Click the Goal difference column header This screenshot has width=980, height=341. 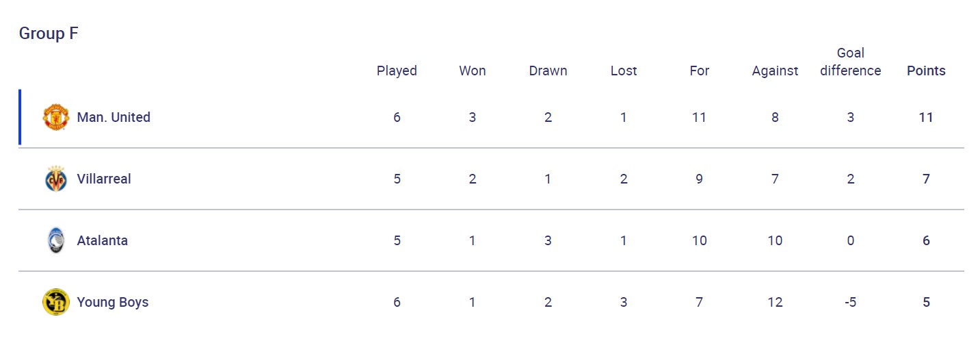(850, 62)
